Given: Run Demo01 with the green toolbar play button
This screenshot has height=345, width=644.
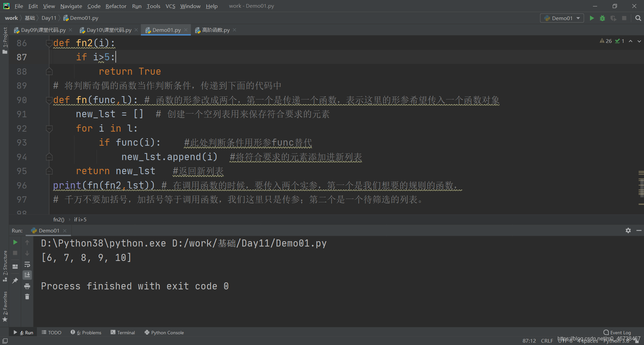Looking at the screenshot, I should click(x=592, y=18).
